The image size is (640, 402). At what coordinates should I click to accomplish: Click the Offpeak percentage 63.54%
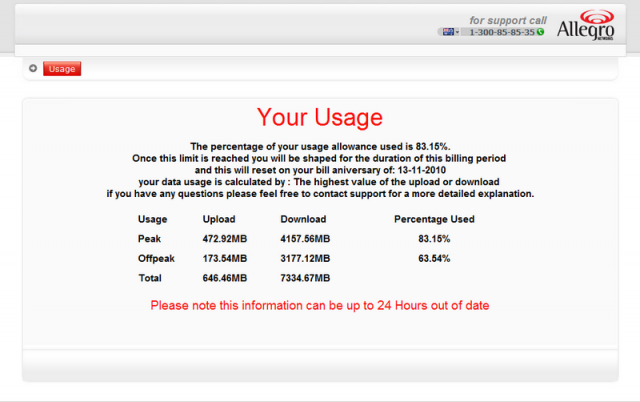434,258
